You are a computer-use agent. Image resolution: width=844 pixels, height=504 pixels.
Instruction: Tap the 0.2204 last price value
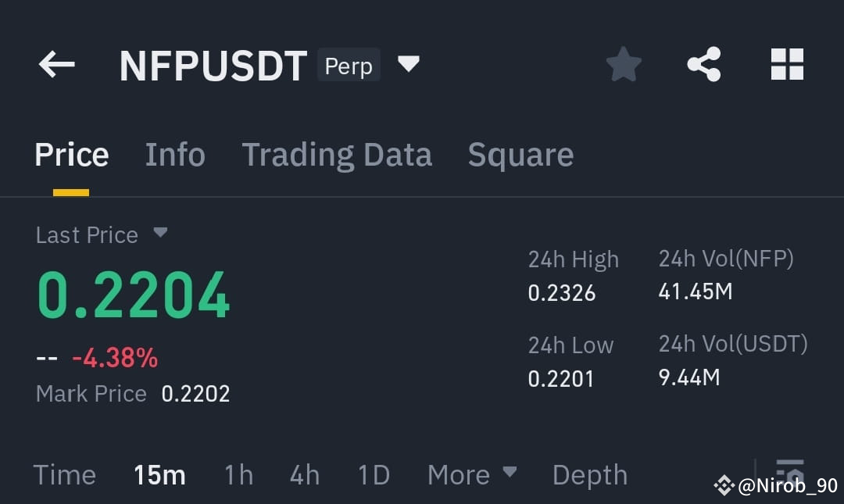[134, 295]
